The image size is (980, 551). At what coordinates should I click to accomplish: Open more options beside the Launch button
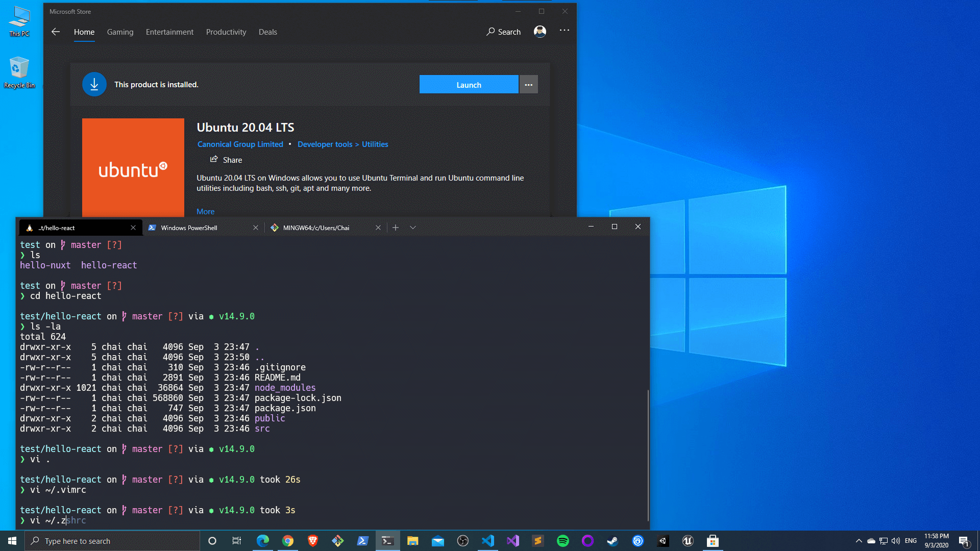pos(528,84)
